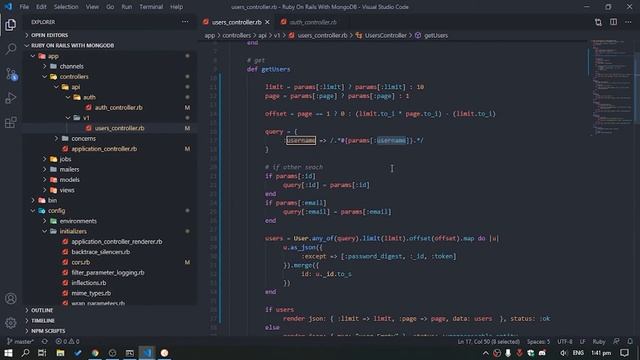Click the Ln 17, Col 50 status entry
The height and width of the screenshot is (360, 640).
click(x=489, y=341)
